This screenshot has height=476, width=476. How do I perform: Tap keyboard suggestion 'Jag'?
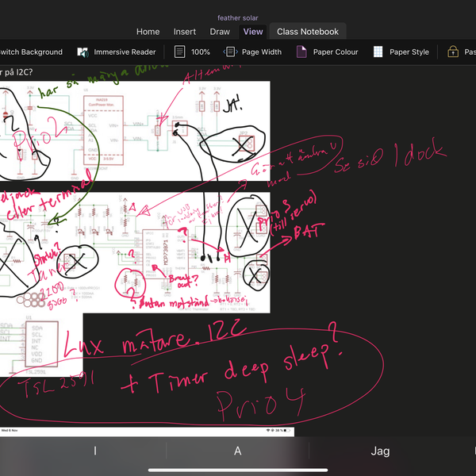click(x=380, y=451)
